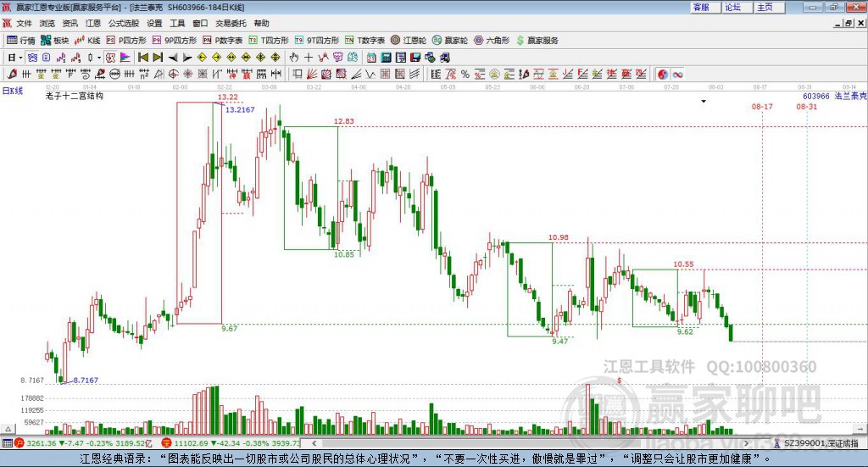Select the hand pan tool

(x=294, y=58)
